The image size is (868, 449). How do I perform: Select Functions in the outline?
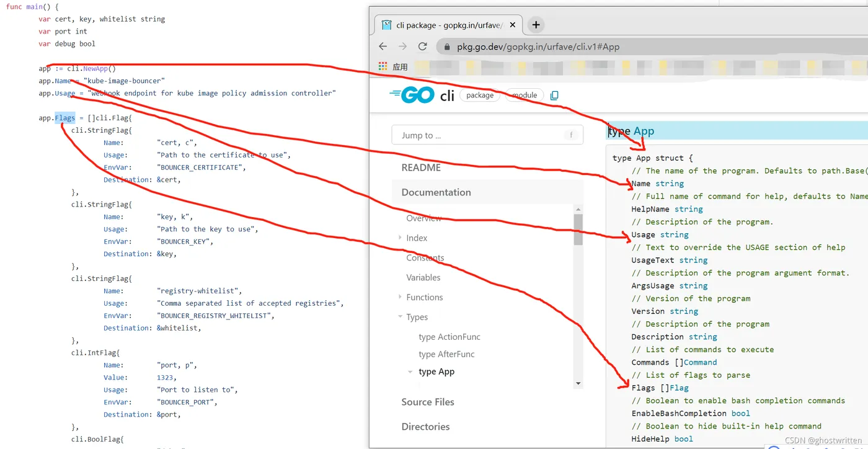click(425, 298)
